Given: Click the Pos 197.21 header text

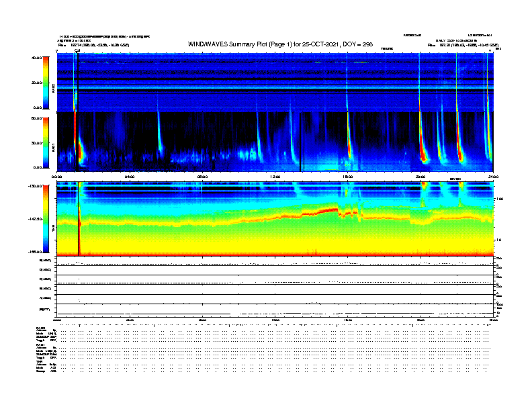Looking at the screenshot, I should pyautogui.click(x=463, y=45).
